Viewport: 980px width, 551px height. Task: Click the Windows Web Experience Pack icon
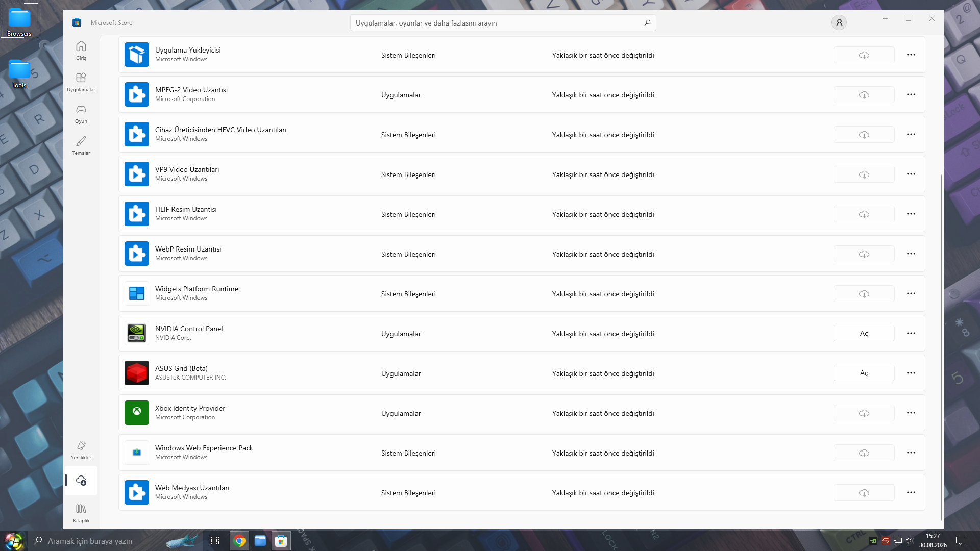(137, 453)
